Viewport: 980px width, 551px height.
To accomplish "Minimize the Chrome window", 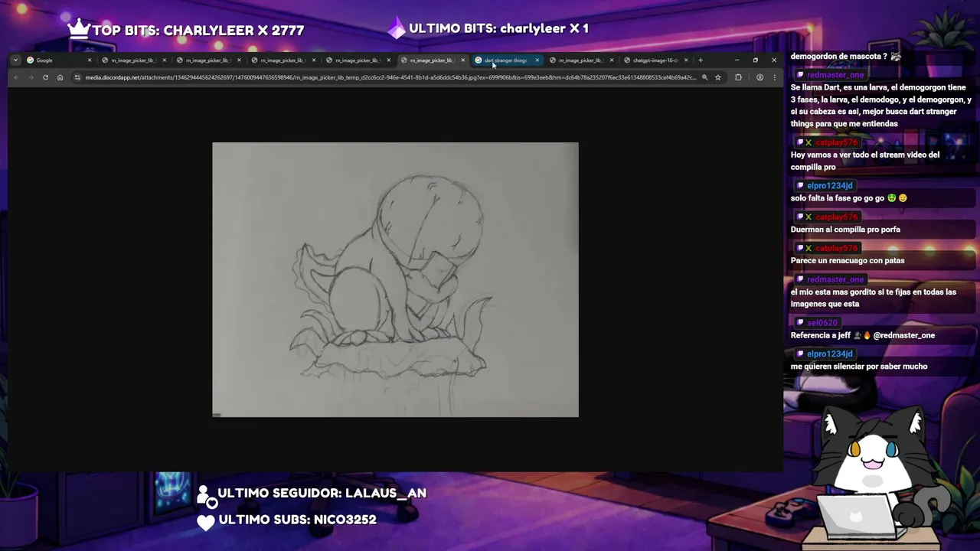I will click(x=737, y=60).
